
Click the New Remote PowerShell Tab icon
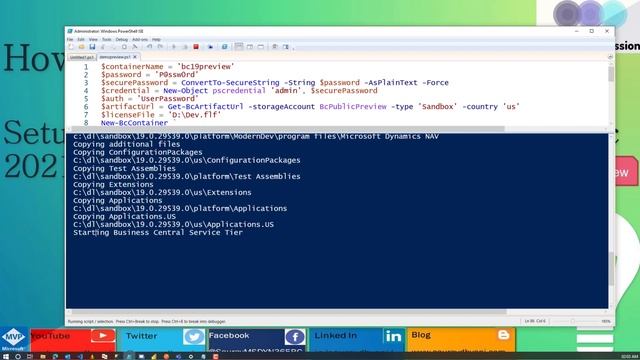[211, 47]
